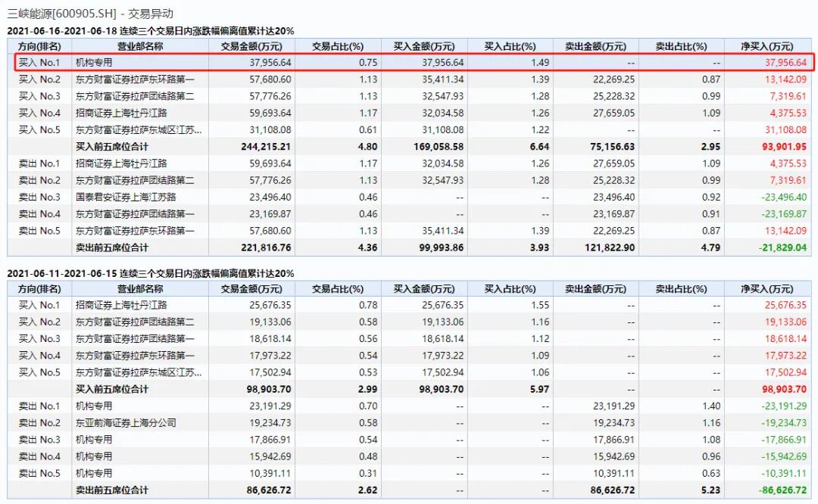Click net buy value 37,956.64 in red
Image resolution: width=818 pixels, height=504 pixels.
(x=785, y=63)
